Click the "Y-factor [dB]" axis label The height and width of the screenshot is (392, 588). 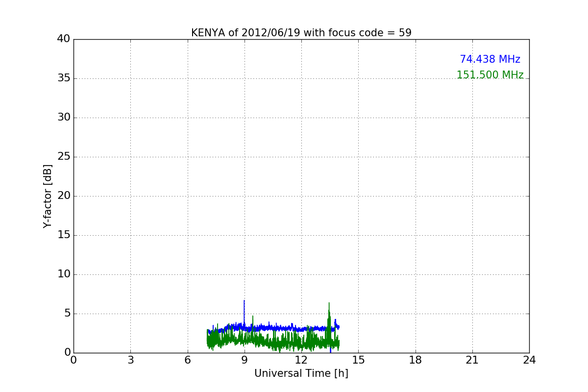tap(48, 196)
